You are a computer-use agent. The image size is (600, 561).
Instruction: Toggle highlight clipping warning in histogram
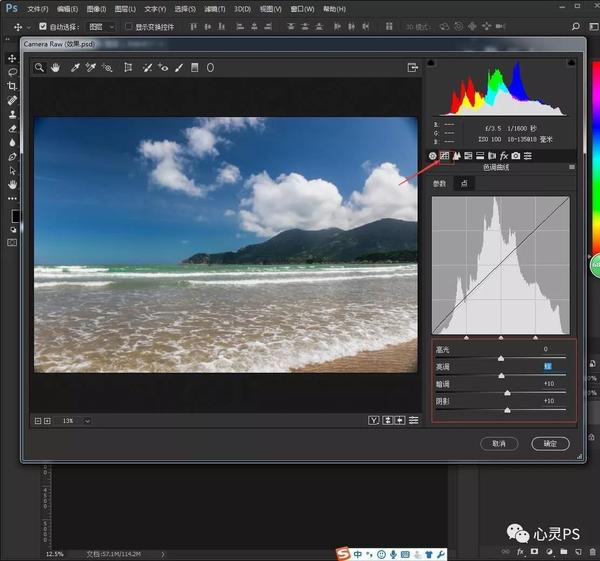point(571,62)
